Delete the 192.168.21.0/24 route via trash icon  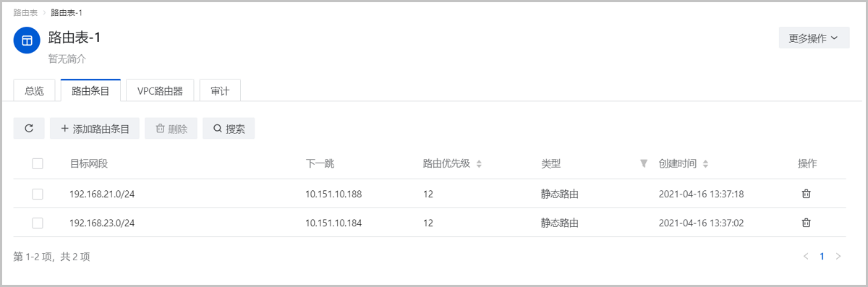[806, 194]
